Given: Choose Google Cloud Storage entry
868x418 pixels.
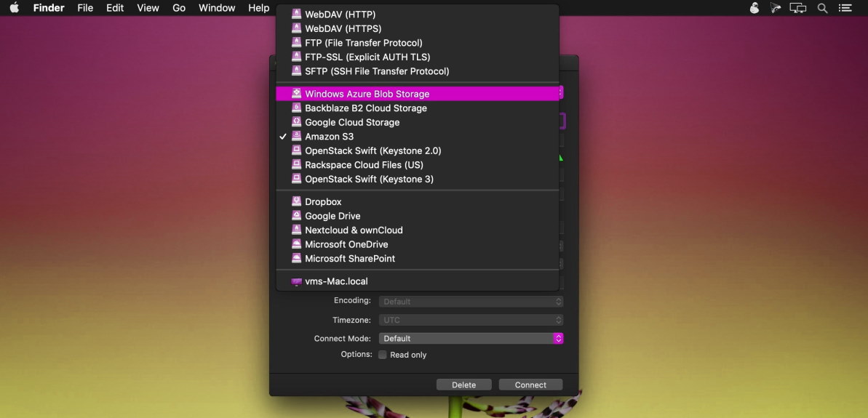Looking at the screenshot, I should 418,122.
